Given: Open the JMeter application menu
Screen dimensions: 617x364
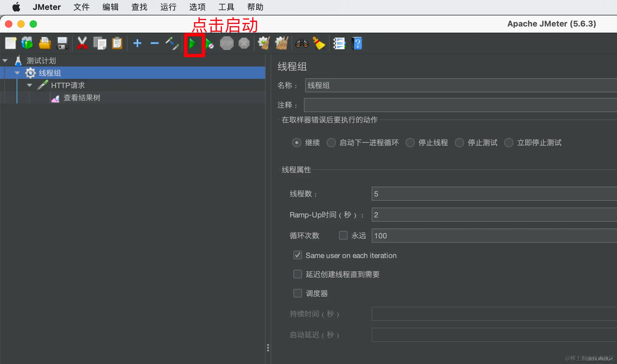Looking at the screenshot, I should coord(47,7).
